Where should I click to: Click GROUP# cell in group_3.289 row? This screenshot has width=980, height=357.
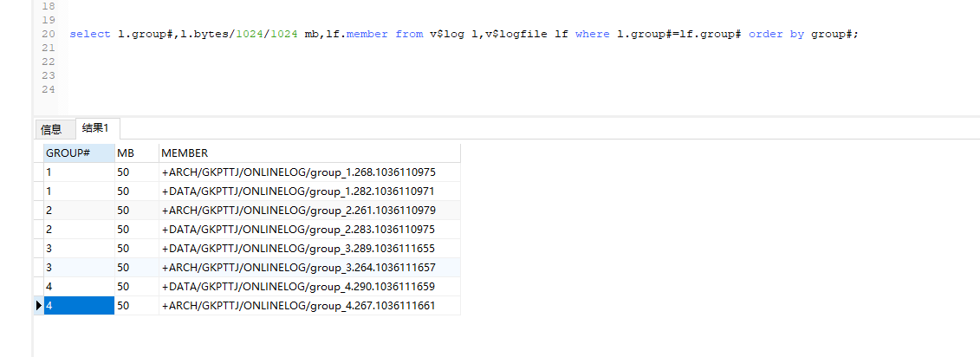click(x=80, y=248)
